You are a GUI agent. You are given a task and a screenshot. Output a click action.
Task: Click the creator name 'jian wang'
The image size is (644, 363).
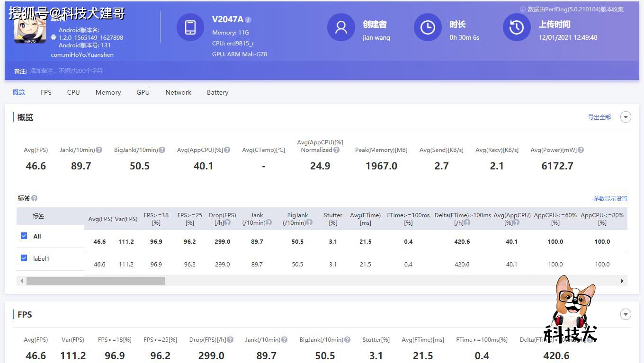coord(376,37)
